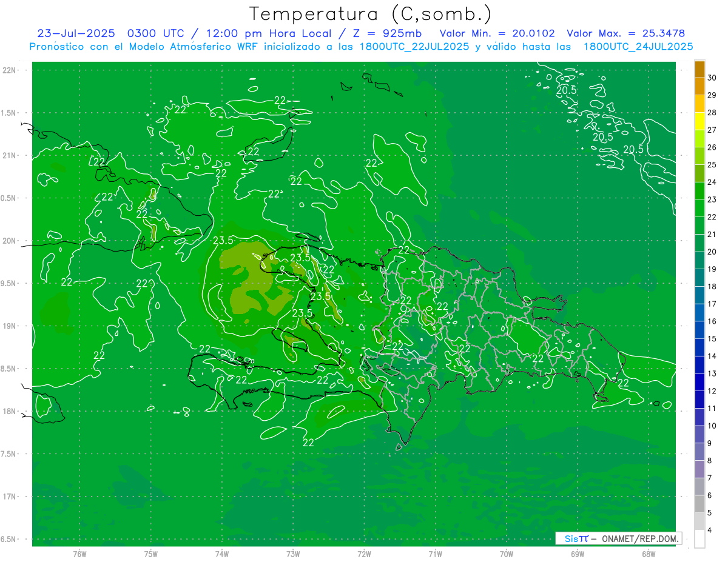Click the SisTT ONAMET/REP.DOM. logo box

(618, 538)
